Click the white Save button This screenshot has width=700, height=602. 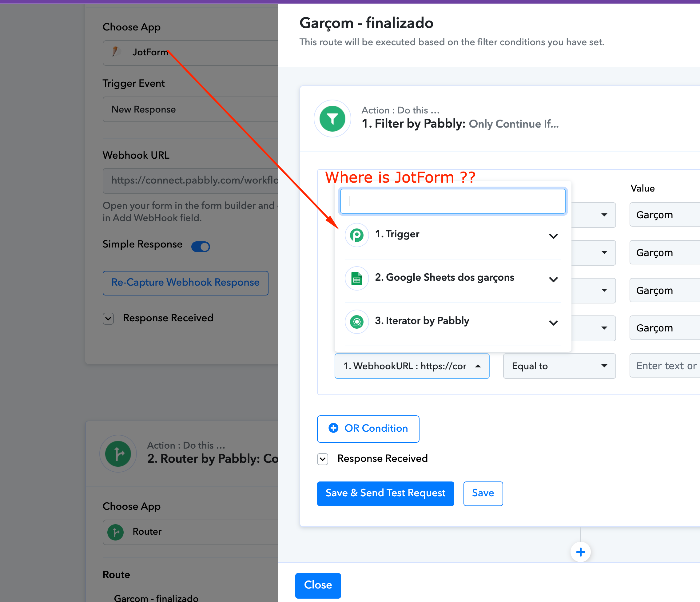click(x=483, y=493)
